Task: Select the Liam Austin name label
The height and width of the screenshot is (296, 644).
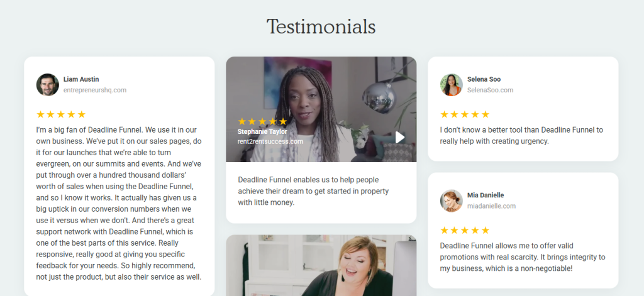Action: [81, 79]
